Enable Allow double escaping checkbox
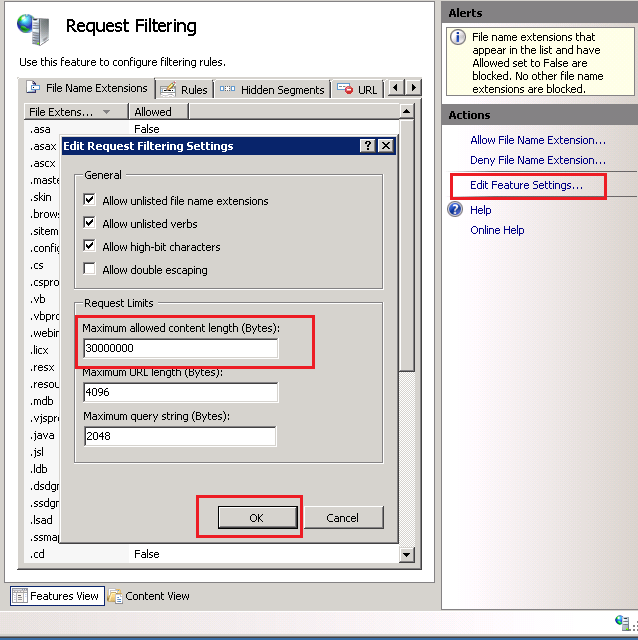638x640 pixels. (89, 269)
